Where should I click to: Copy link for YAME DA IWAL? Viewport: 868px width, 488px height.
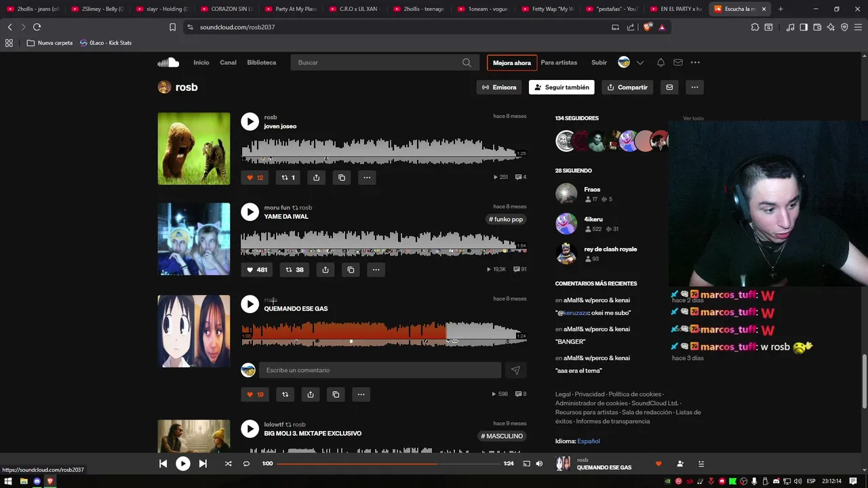click(351, 270)
